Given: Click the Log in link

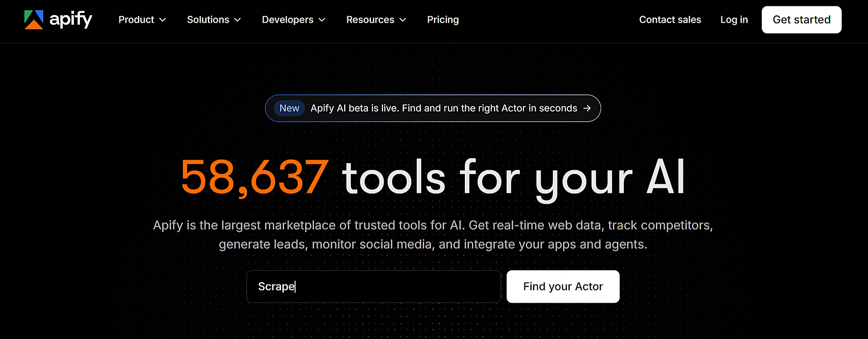Looking at the screenshot, I should (x=734, y=20).
